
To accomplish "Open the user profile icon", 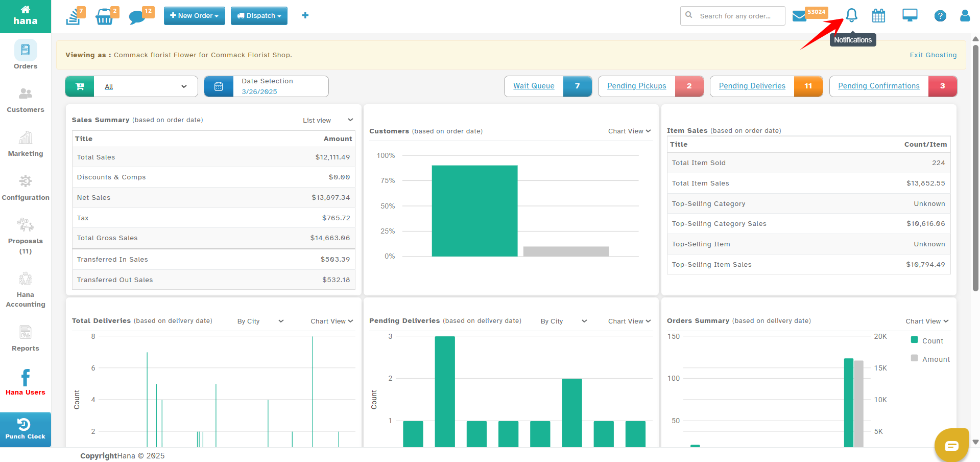I will (x=965, y=15).
